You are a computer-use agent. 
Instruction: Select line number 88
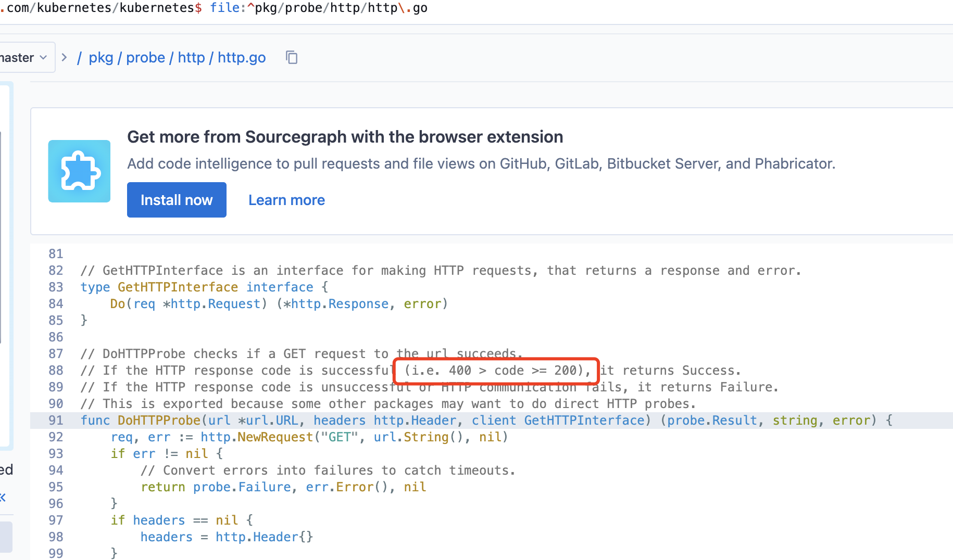[x=56, y=371]
